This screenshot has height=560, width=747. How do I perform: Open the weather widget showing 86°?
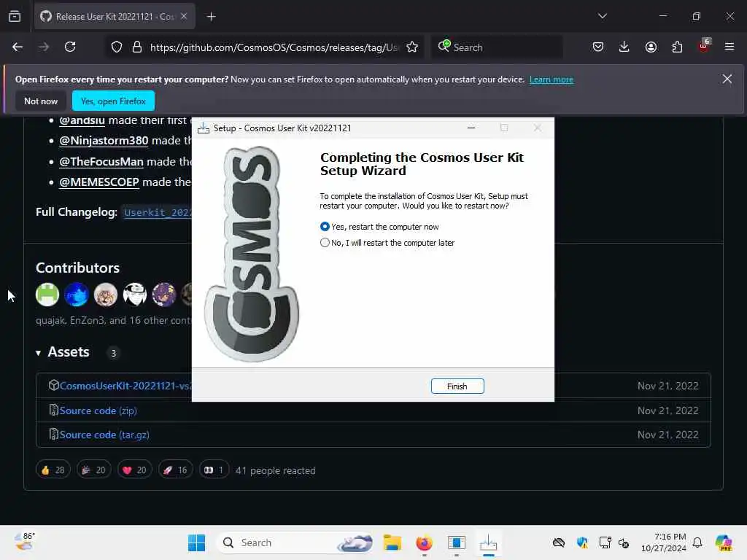point(25,542)
